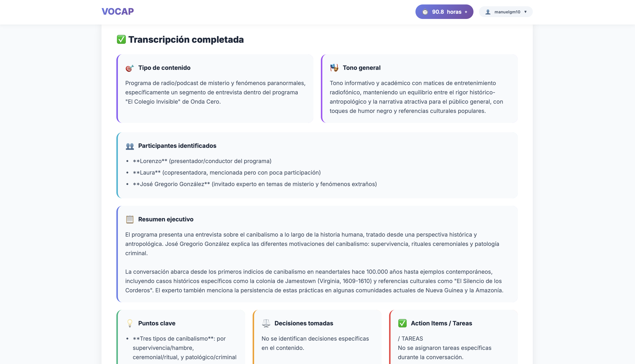635x364 pixels.
Task: Expand the Puntos clave section
Action: point(157,323)
